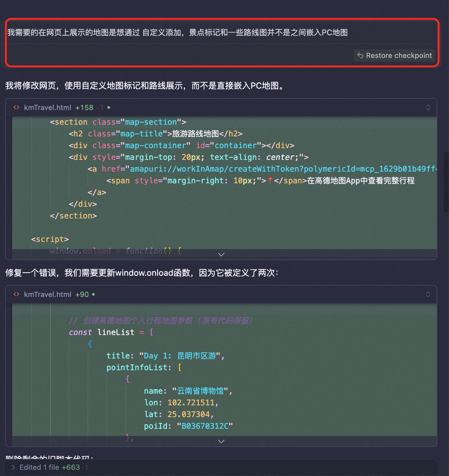The width and height of the screenshot is (449, 476).
Task: Click the undo arrow icon beside Restore checkpoint
Action: tap(360, 55)
